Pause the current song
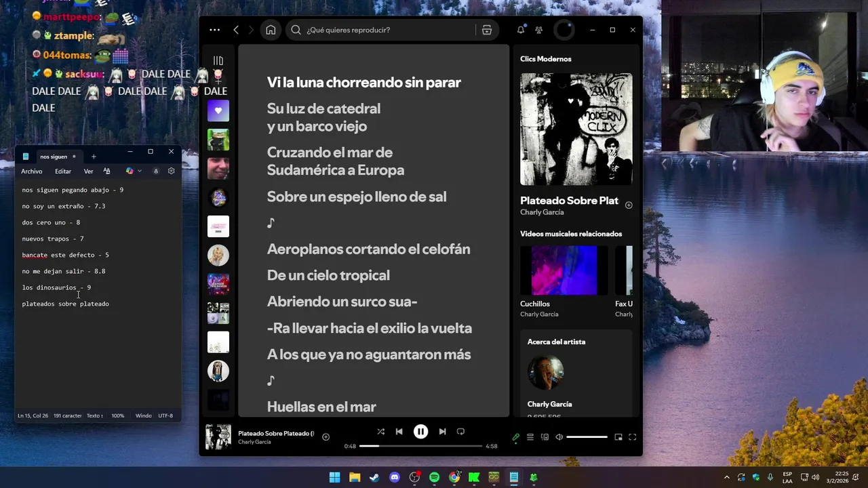 (x=421, y=432)
